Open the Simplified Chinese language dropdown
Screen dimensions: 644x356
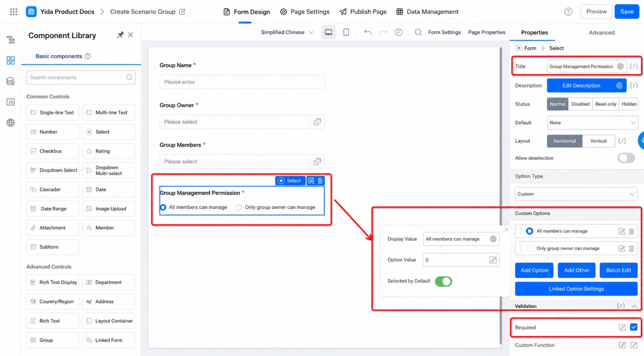(287, 32)
